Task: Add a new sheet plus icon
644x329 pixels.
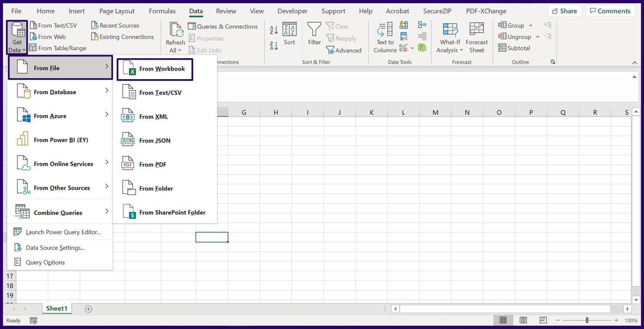Action: [x=88, y=309]
